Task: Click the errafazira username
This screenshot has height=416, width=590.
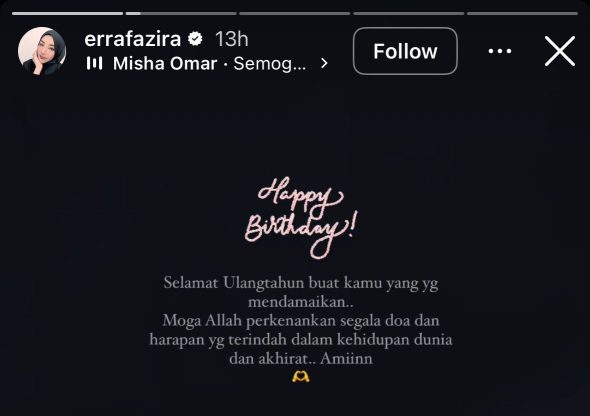Action: coord(132,39)
